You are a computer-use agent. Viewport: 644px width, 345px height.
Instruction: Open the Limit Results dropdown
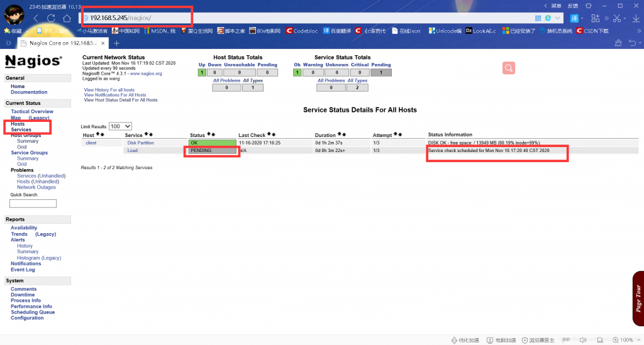(120, 126)
